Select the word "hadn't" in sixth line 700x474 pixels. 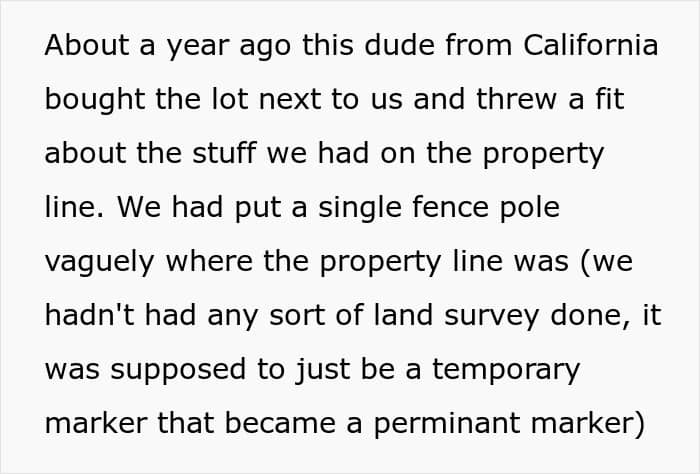(90, 315)
